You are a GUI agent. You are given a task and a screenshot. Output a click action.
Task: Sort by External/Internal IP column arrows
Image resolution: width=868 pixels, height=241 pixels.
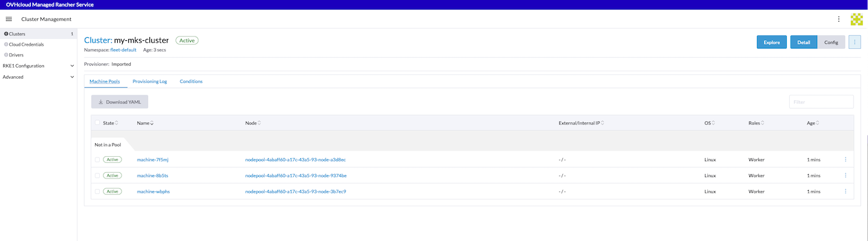tap(602, 123)
